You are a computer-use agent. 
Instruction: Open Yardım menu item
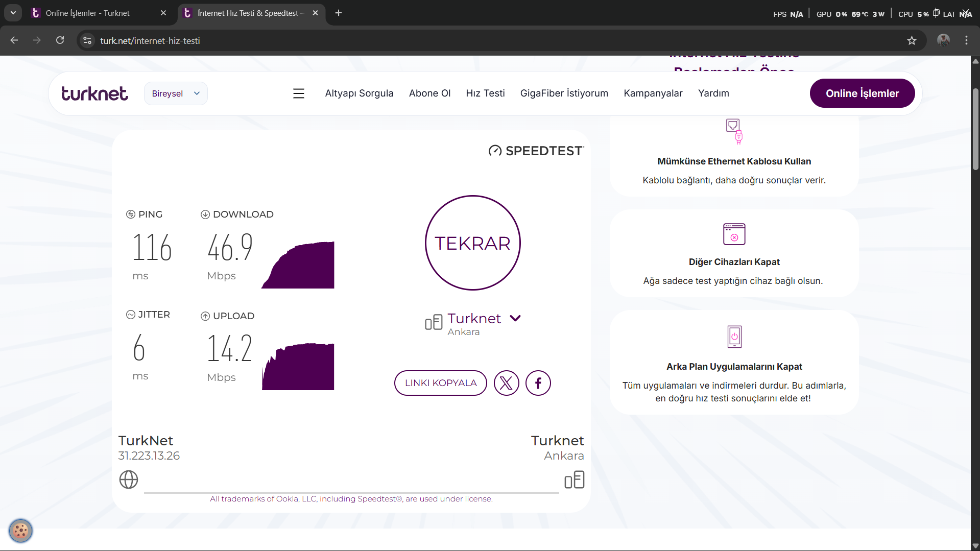713,93
